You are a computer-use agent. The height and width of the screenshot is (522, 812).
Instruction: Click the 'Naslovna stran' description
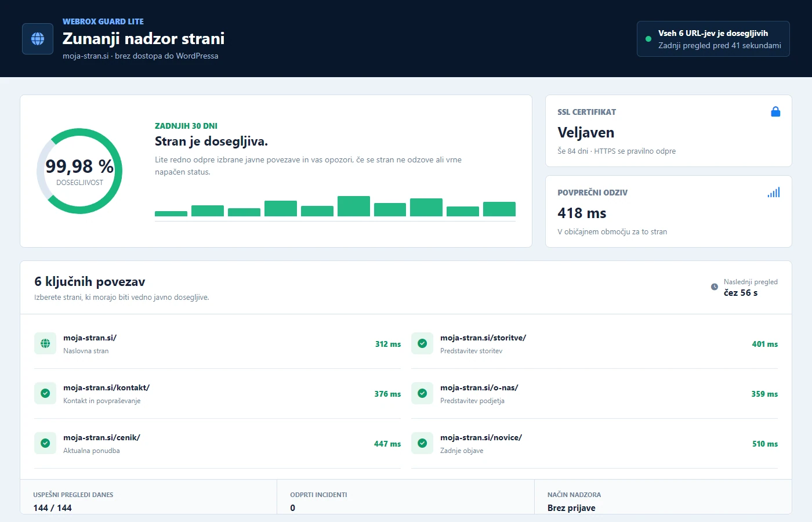tap(86, 351)
